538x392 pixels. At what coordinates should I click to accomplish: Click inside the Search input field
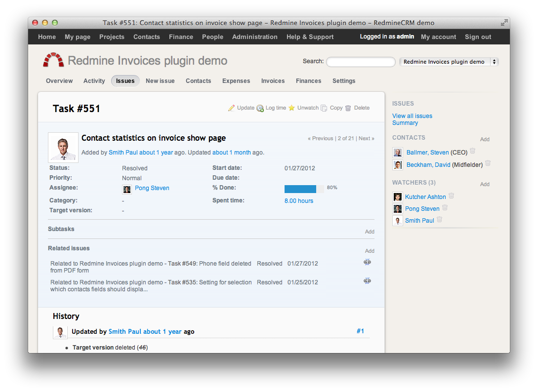(361, 62)
